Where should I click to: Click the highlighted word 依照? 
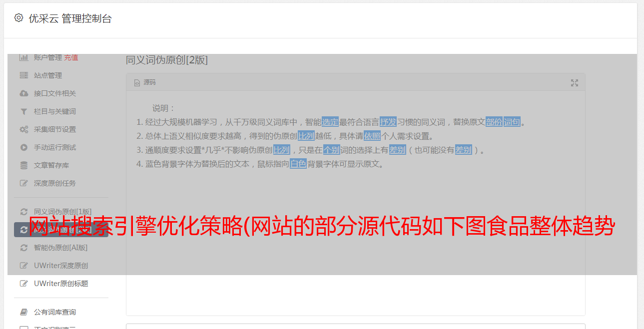pos(372,136)
